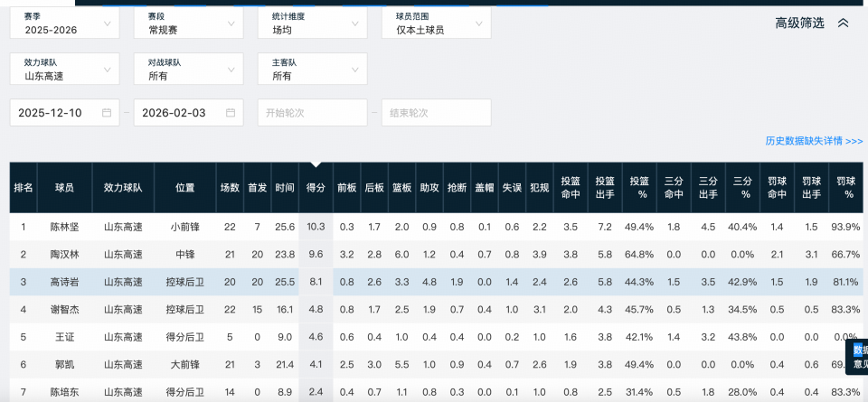
Task: Click the calendar icon in start date field
Action: pos(107,113)
